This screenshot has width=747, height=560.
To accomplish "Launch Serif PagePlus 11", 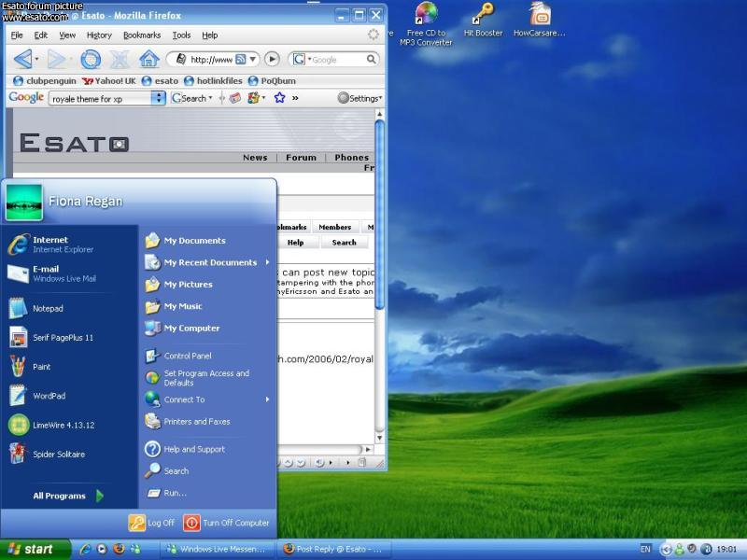I will pos(51,337).
